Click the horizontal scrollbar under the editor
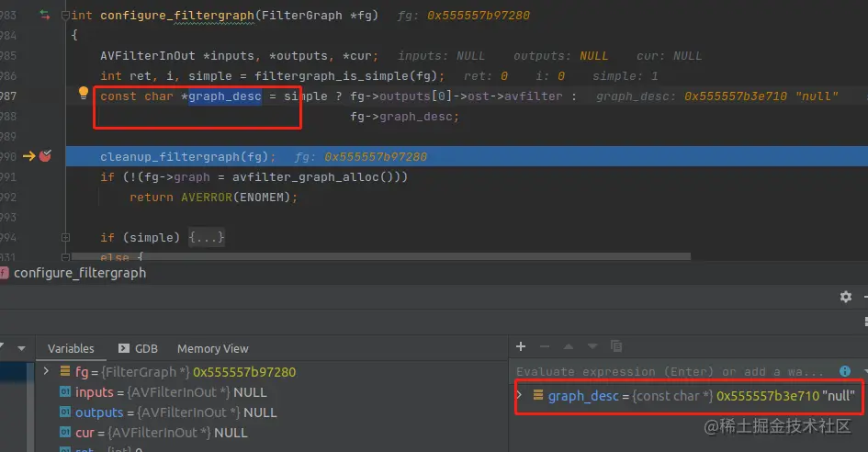The width and height of the screenshot is (868, 452). [x=381, y=256]
